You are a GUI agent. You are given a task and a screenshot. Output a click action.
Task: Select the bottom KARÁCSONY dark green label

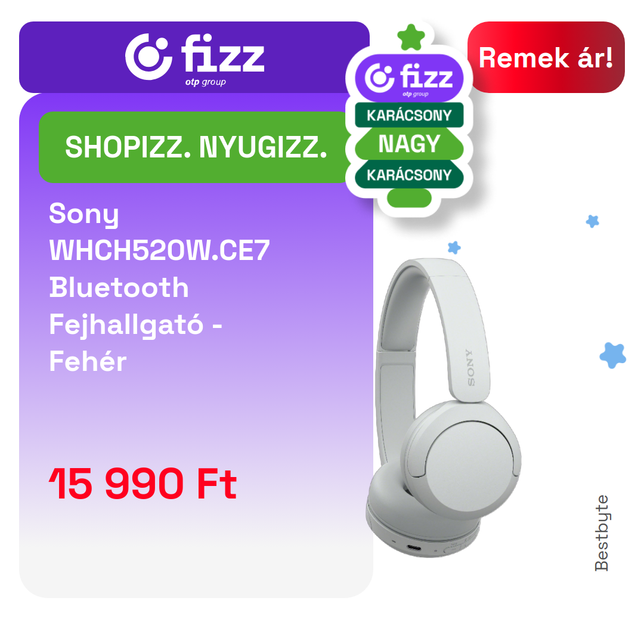tap(409, 175)
